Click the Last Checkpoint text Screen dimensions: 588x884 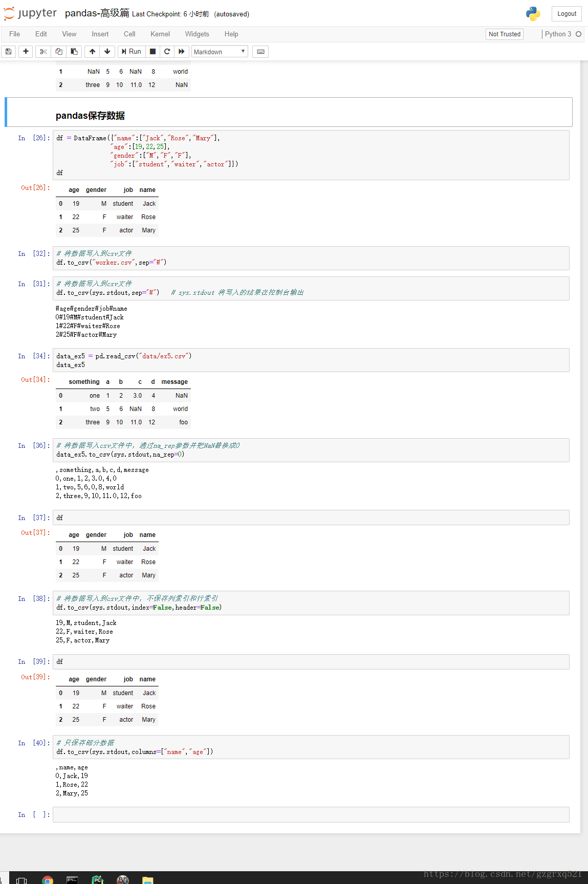[170, 14]
